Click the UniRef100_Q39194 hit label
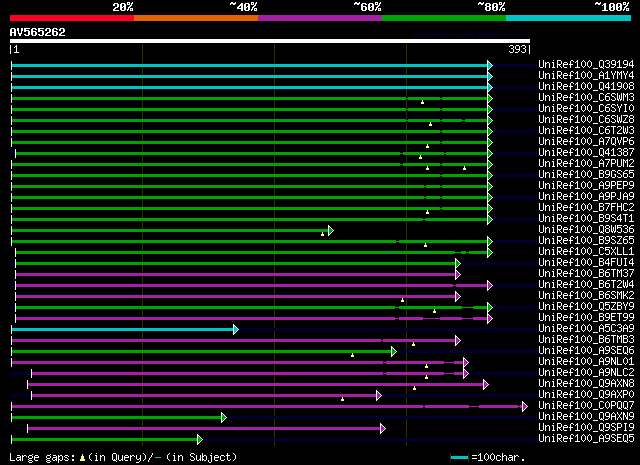Screen dimensions: 640x465 (586, 65)
